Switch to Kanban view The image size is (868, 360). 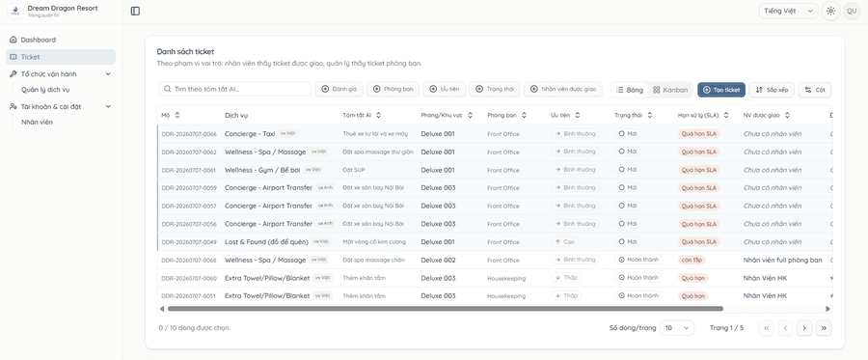click(x=670, y=90)
